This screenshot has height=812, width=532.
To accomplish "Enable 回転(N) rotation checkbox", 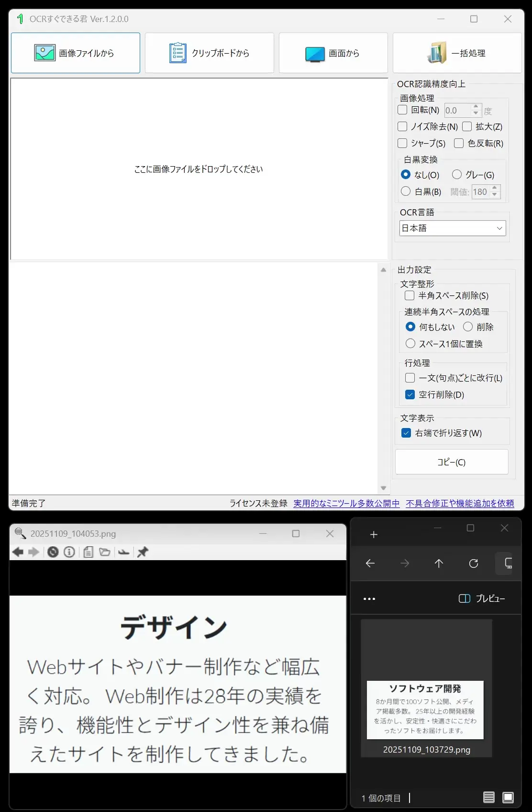I will [x=403, y=110].
